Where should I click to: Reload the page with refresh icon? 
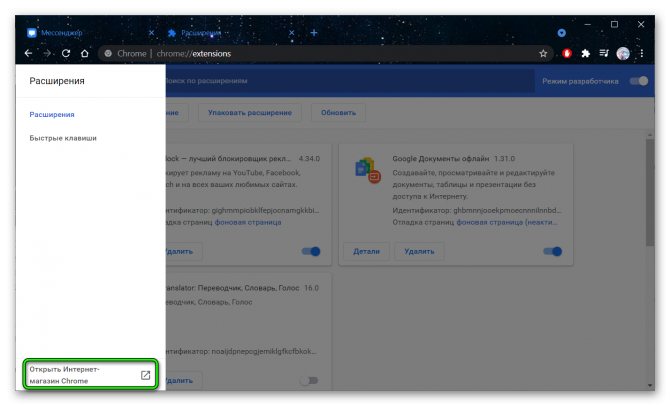click(x=66, y=53)
